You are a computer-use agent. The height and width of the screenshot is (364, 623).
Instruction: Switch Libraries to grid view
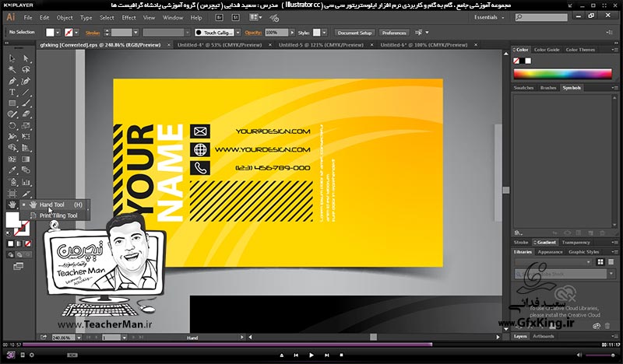coord(600,262)
